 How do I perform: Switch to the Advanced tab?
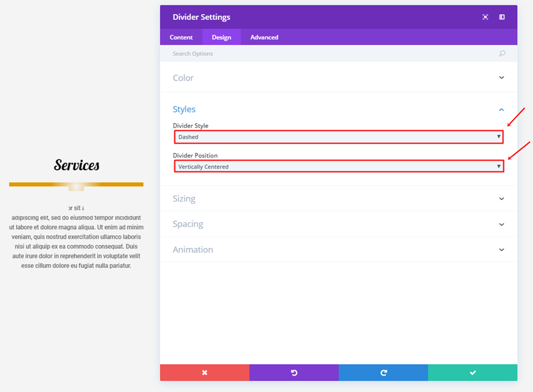[264, 37]
